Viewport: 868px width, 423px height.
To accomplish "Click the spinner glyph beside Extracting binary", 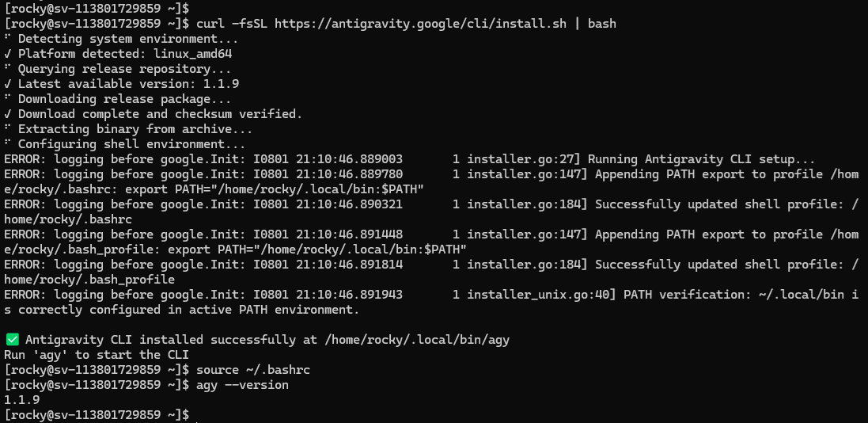I will pos(8,128).
